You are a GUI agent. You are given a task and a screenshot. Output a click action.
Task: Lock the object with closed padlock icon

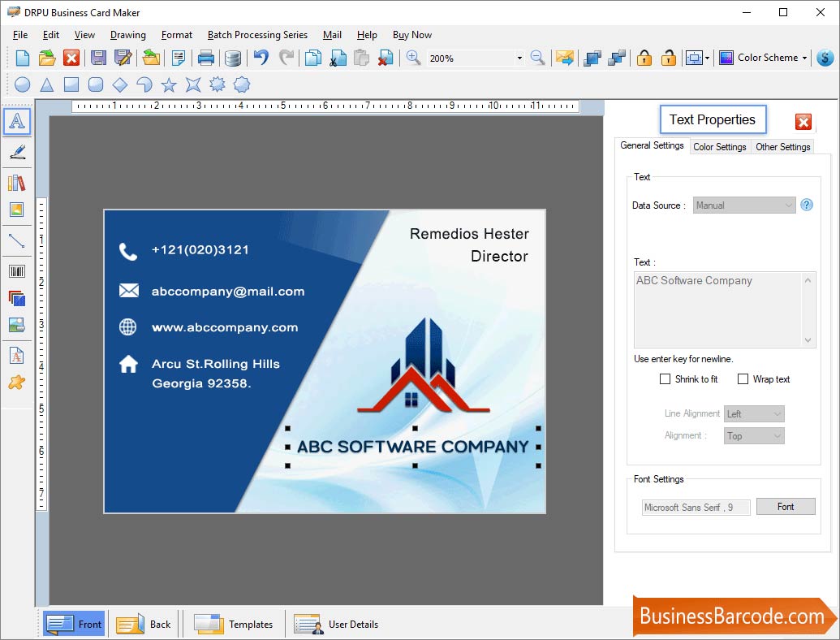644,58
